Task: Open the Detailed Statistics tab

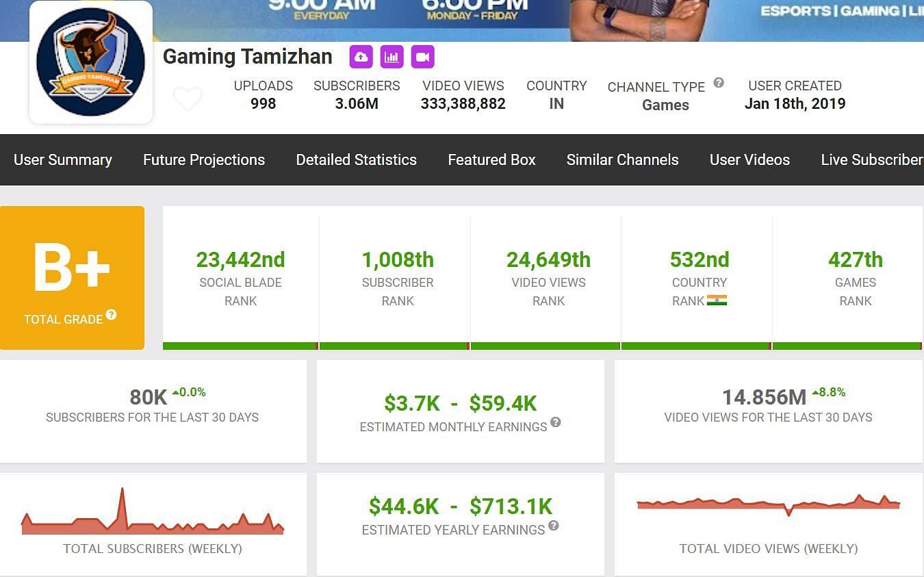Action: click(x=356, y=159)
